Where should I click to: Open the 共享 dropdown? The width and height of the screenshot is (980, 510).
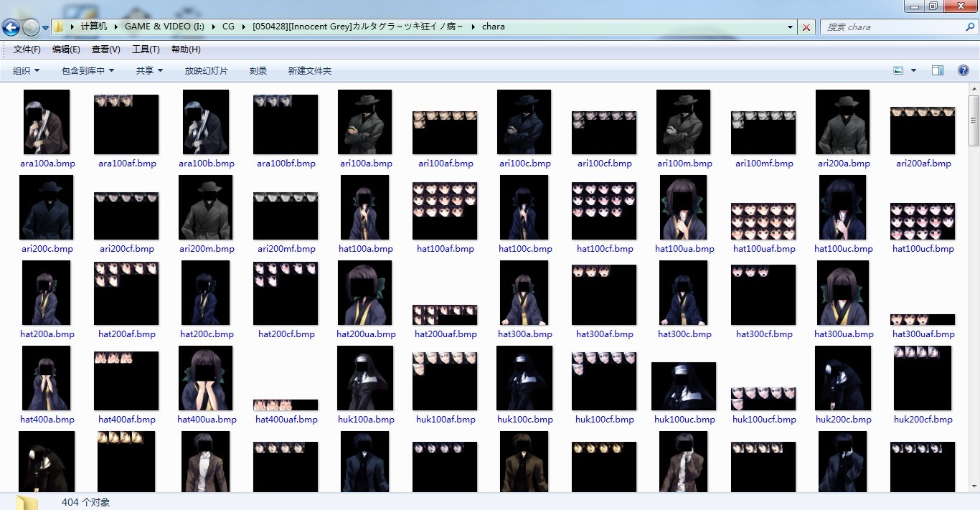150,71
